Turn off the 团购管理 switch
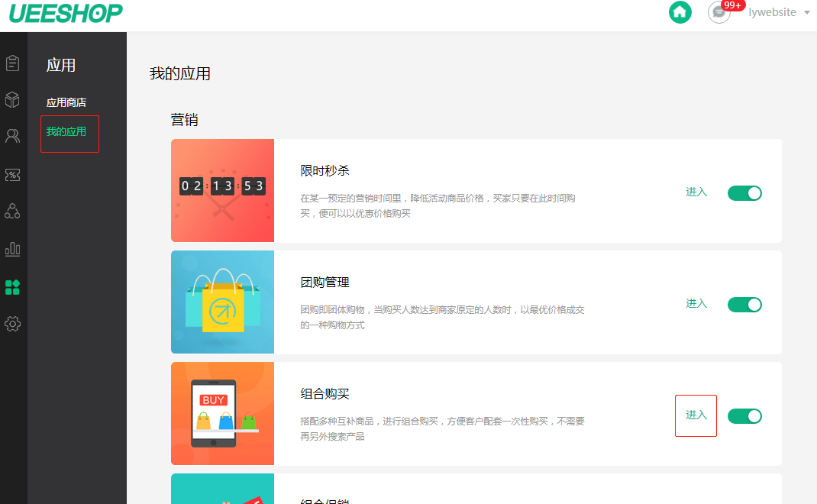Viewport: 817px width, 504px height. tap(744, 305)
